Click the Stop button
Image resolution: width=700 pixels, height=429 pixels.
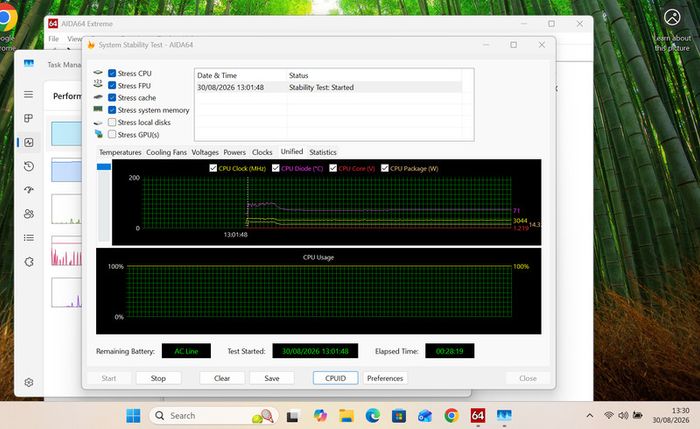(x=158, y=378)
